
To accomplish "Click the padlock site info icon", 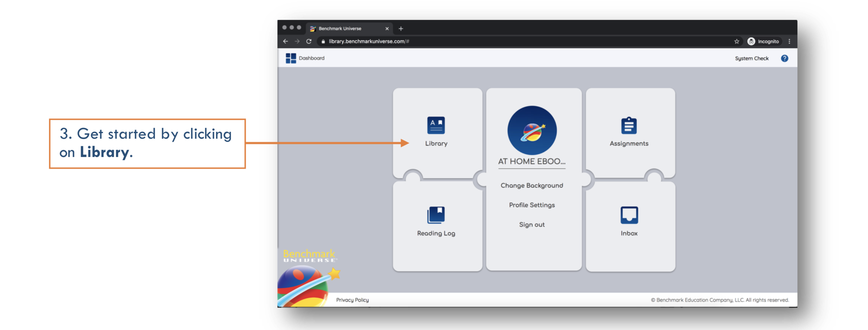I will (323, 42).
